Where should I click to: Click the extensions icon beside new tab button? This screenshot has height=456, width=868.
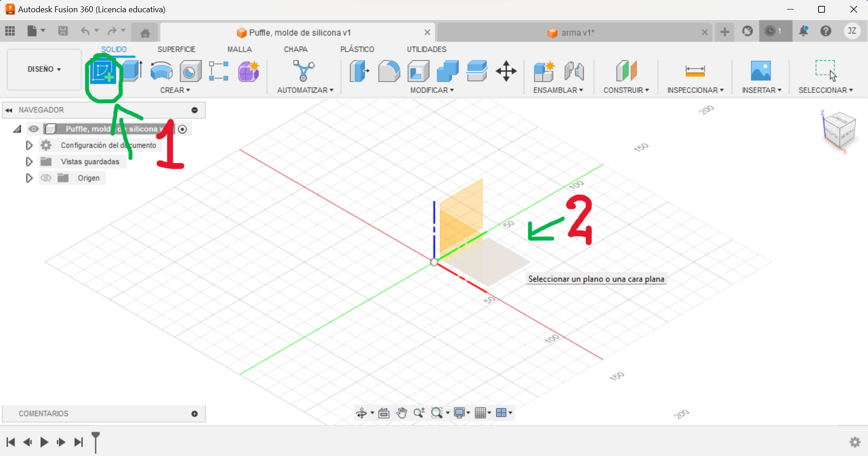(x=747, y=31)
